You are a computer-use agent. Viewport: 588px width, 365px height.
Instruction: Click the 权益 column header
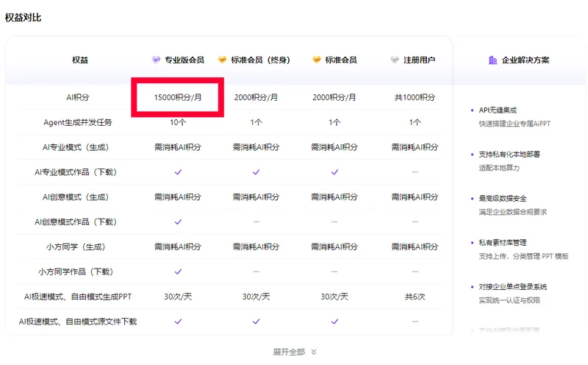pos(80,60)
